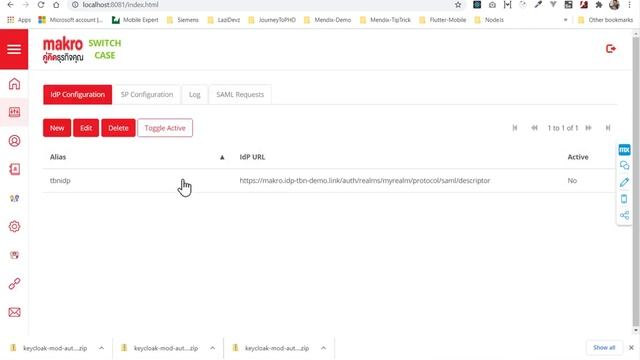
Task: Go to next page of grid
Action: 589,128
